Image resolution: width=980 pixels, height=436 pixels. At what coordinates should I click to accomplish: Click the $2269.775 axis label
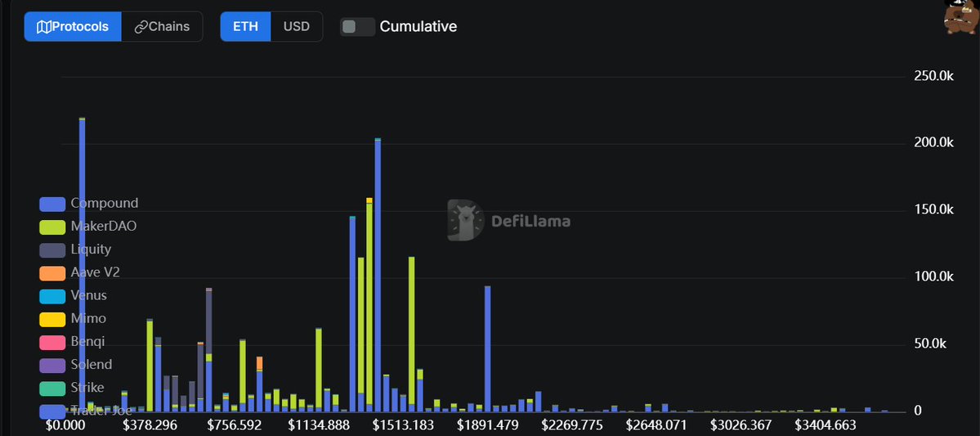point(572,426)
